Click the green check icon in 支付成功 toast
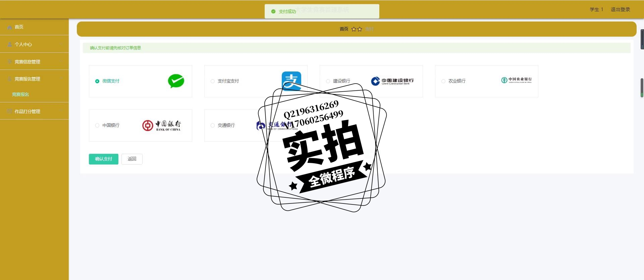Image resolution: width=644 pixels, height=280 pixels. point(273,11)
